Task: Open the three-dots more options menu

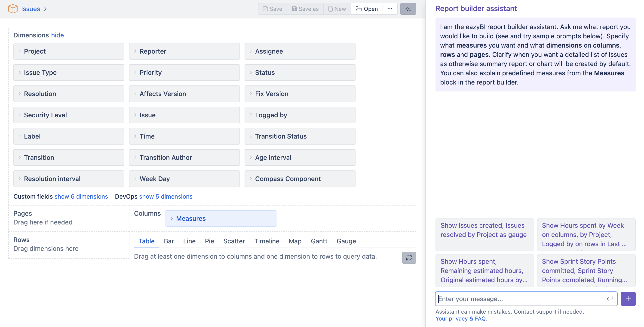Action: pyautogui.click(x=389, y=9)
